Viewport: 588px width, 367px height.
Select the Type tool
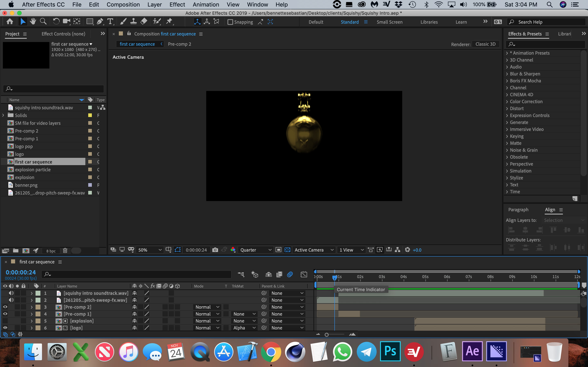pos(110,22)
